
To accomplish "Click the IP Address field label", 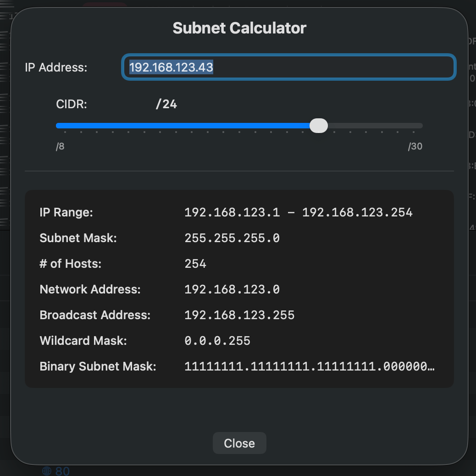I will pos(56,67).
